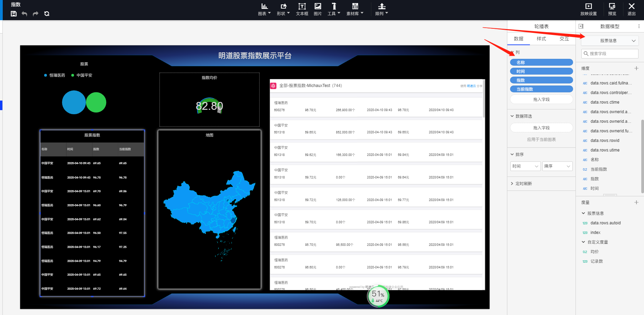Click 拖入字段 drop zone under columns

(541, 100)
